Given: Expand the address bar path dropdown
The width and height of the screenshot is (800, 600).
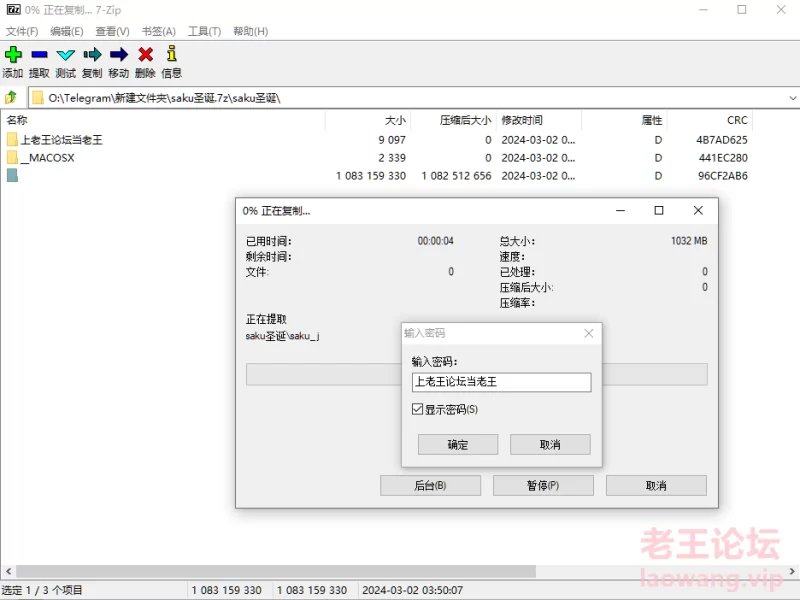Looking at the screenshot, I should point(792,98).
